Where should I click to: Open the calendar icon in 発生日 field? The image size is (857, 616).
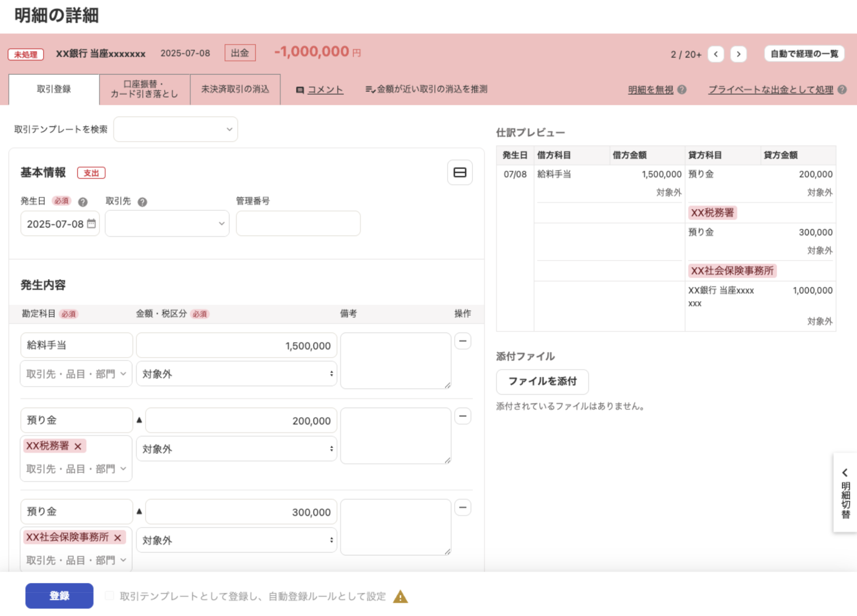(x=91, y=224)
